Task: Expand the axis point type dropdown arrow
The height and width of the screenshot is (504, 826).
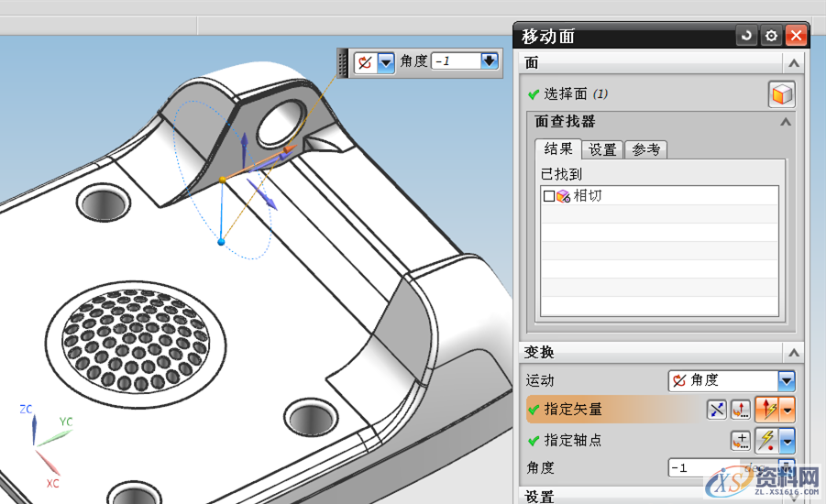Action: [787, 441]
